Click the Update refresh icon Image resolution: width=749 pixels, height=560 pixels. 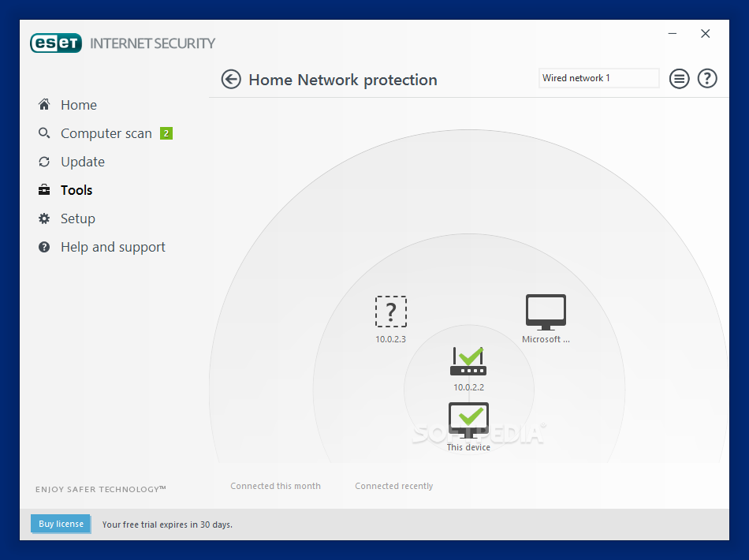44,162
